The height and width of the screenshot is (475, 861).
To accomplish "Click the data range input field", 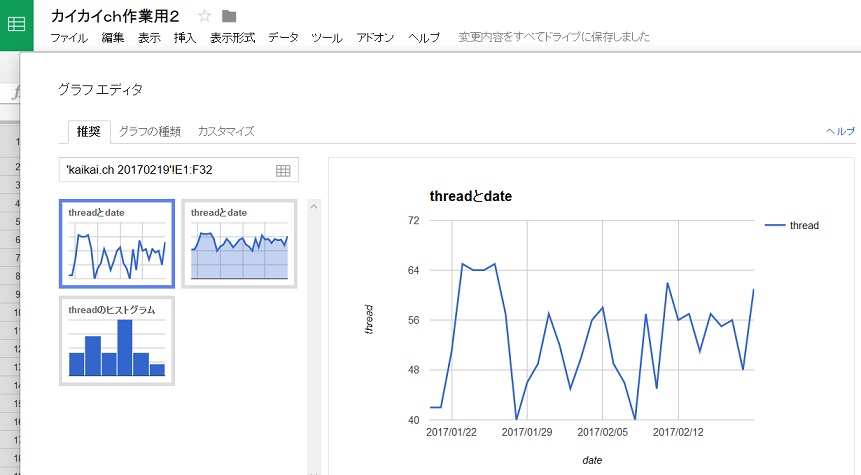I will coord(165,171).
